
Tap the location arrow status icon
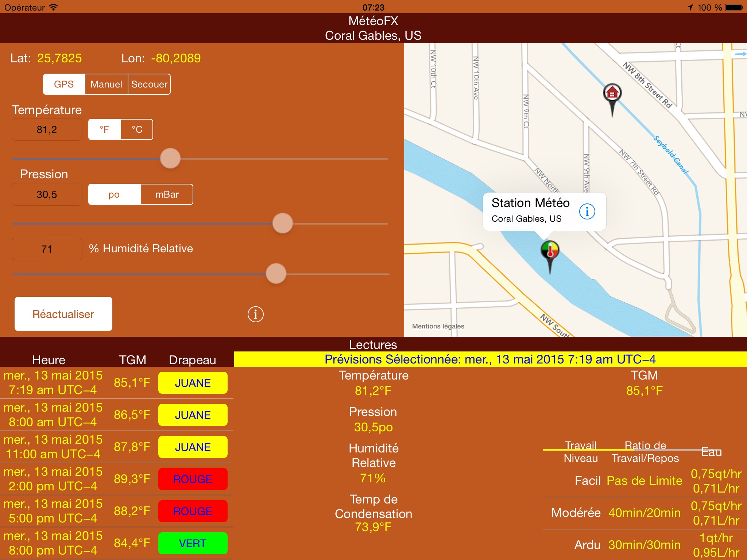tap(690, 7)
